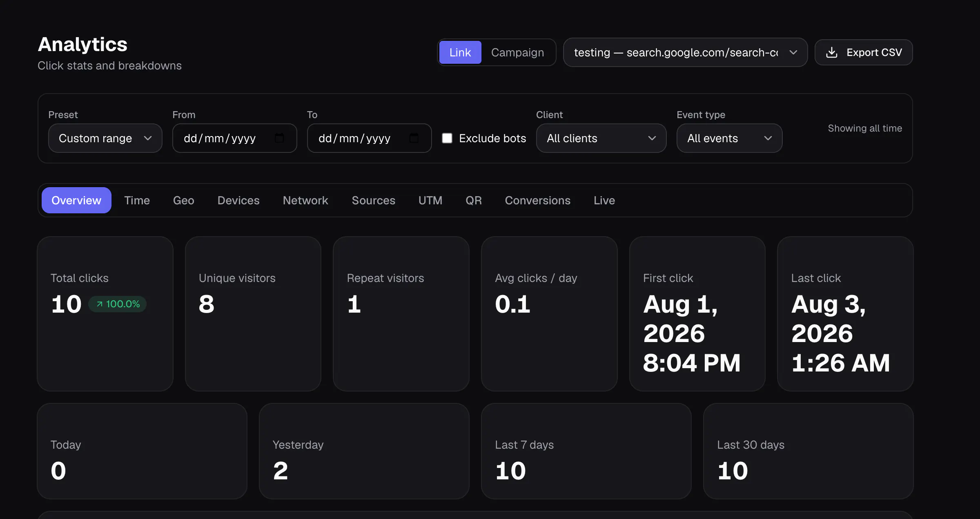Image resolution: width=980 pixels, height=519 pixels.
Task: Click the Last 7 days value
Action: tap(510, 471)
